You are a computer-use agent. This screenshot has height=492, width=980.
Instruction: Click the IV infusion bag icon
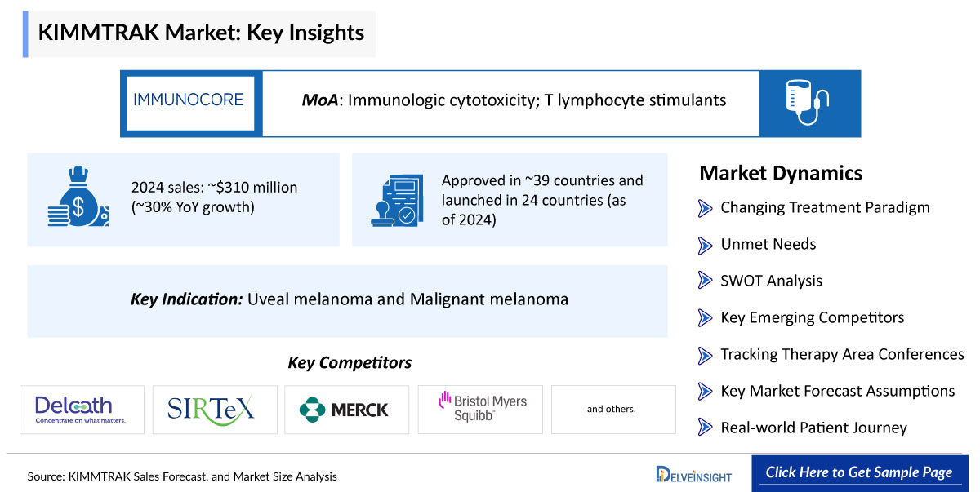[x=808, y=103]
